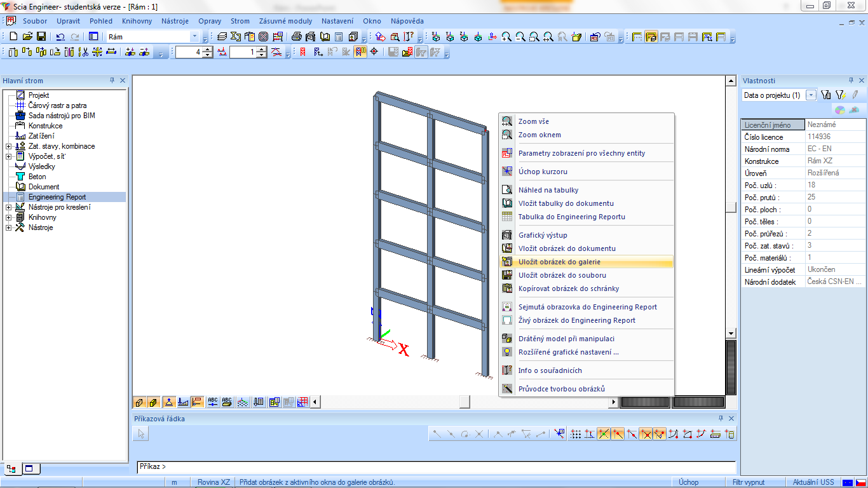Click the zoom out magnifier icon
868x488 pixels.
pos(520,37)
